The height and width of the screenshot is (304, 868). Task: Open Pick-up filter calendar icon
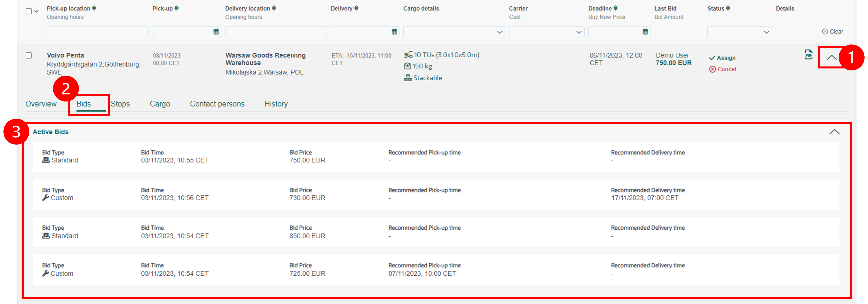point(216,32)
